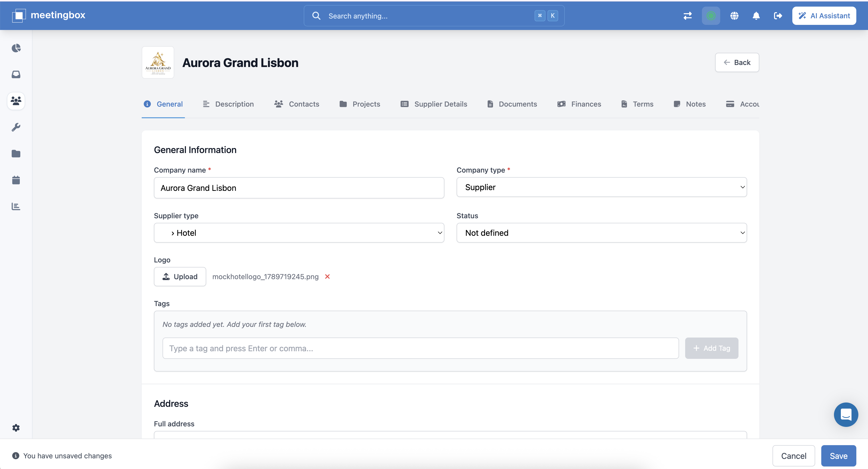868x469 pixels.
Task: Open the Company type dropdown
Action: point(601,187)
